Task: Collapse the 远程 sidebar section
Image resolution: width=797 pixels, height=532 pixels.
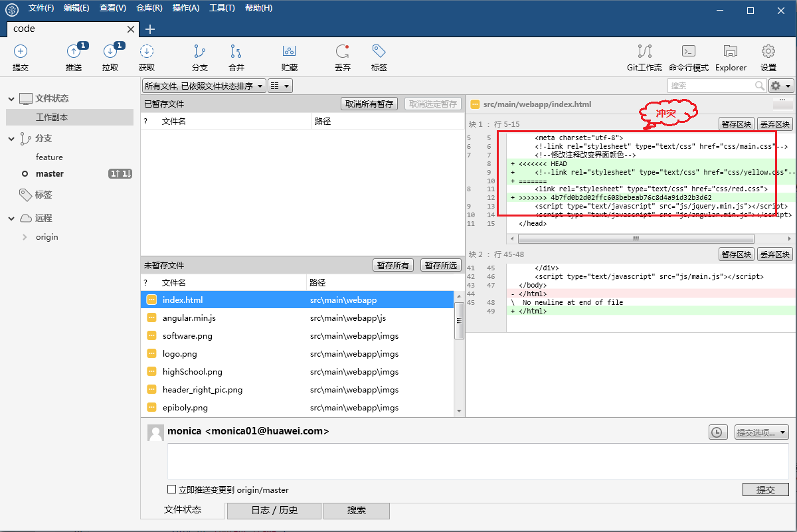Action: point(11,219)
